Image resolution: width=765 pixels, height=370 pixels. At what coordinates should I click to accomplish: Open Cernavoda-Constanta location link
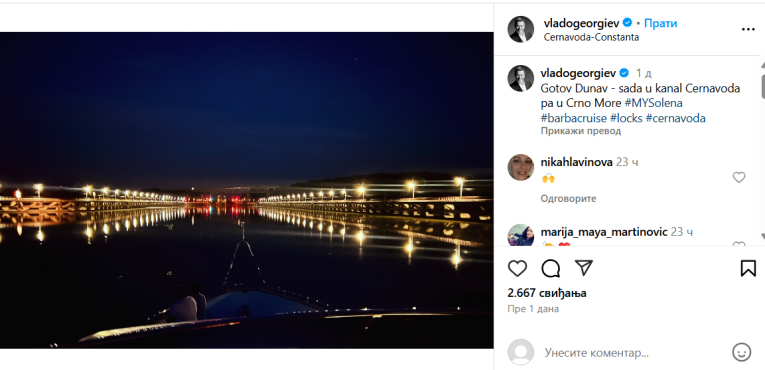pyautogui.click(x=591, y=37)
